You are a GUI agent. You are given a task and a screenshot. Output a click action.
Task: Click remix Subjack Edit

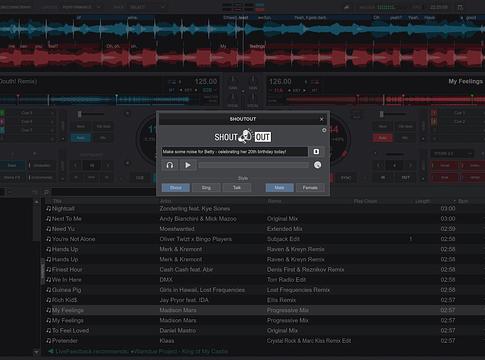click(x=283, y=239)
